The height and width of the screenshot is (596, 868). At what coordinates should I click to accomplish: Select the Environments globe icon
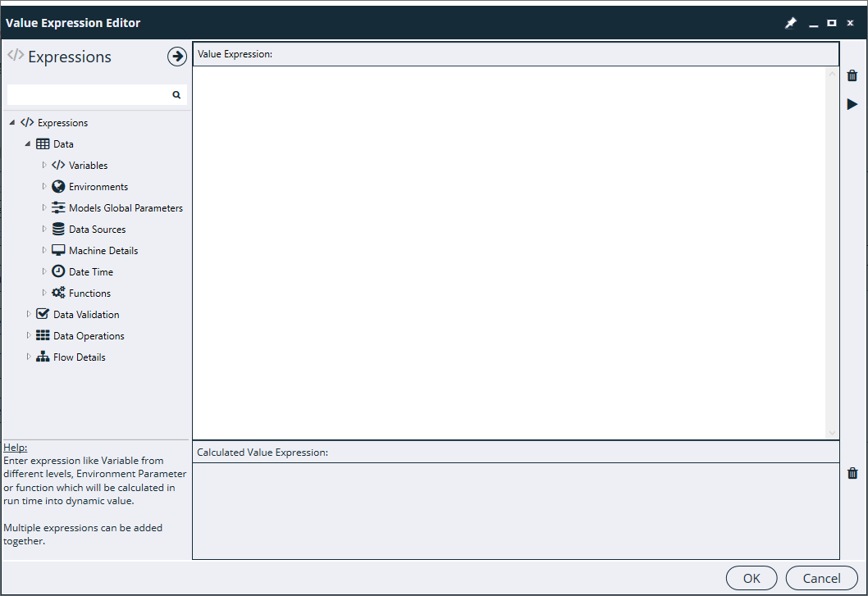point(58,187)
